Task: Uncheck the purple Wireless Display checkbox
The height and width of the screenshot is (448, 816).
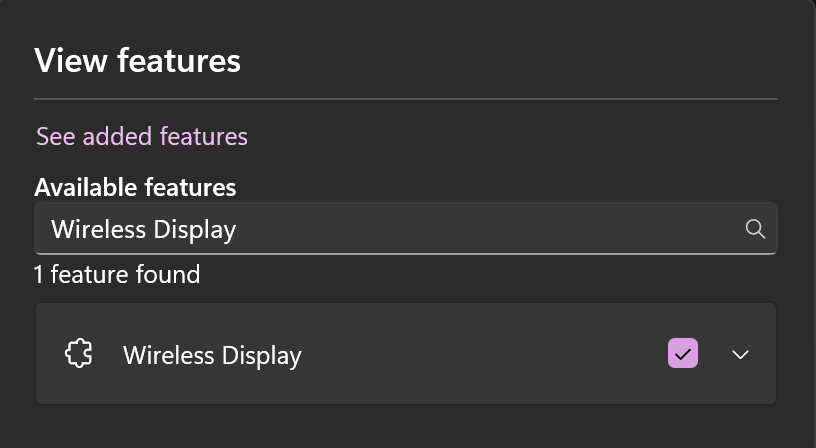Action: 683,354
